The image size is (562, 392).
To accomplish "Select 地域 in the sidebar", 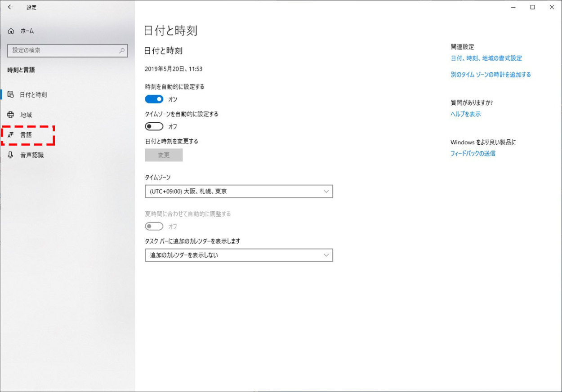I will pos(26,115).
